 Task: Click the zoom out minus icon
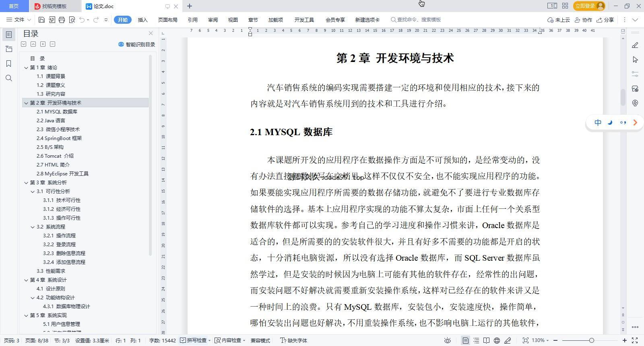point(555,340)
